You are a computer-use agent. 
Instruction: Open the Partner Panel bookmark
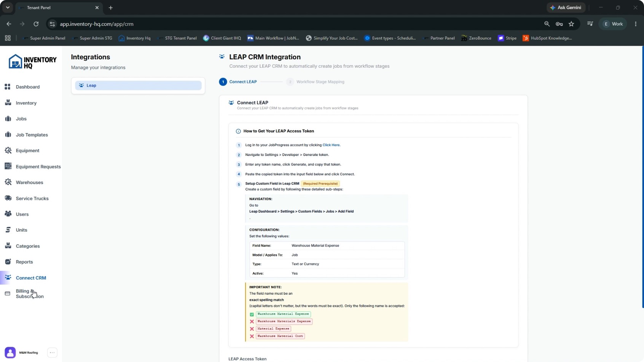coord(438,38)
